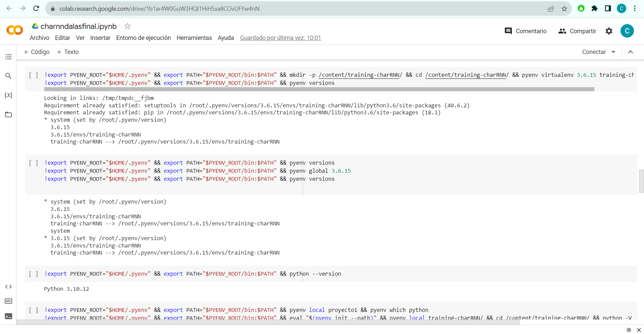Open the Ver menu
This screenshot has height=334, width=644.
80,38
